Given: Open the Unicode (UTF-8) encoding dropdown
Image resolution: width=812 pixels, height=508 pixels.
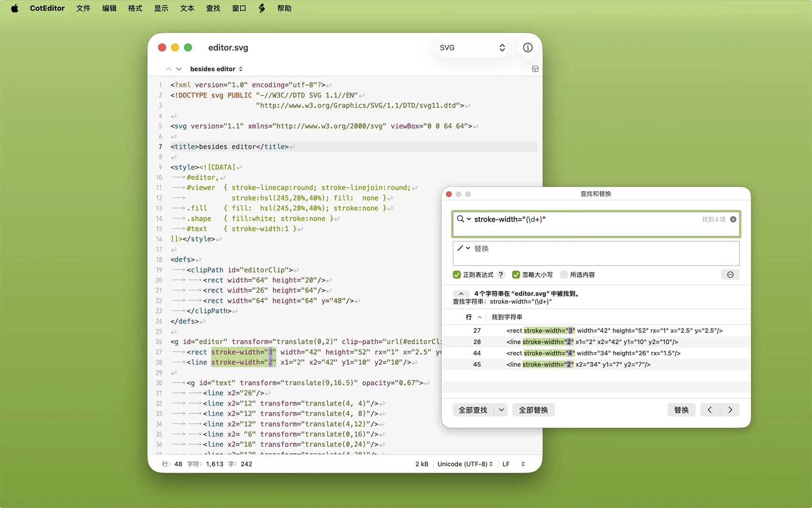Looking at the screenshot, I should click(x=465, y=464).
